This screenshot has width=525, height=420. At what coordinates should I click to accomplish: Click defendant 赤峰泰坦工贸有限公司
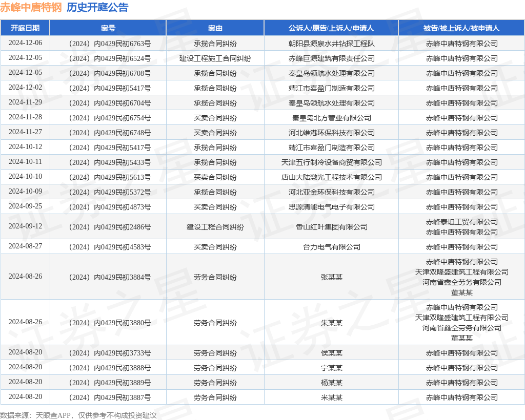[x=462, y=222]
